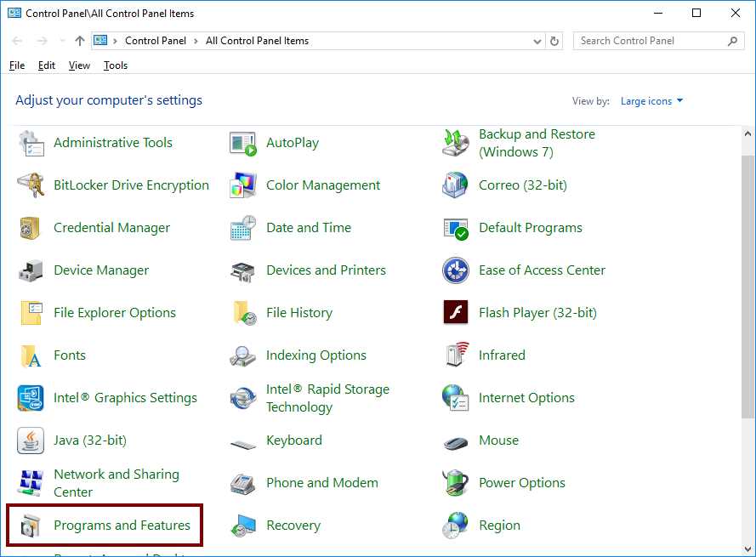Go up to parent folder

pyautogui.click(x=79, y=40)
